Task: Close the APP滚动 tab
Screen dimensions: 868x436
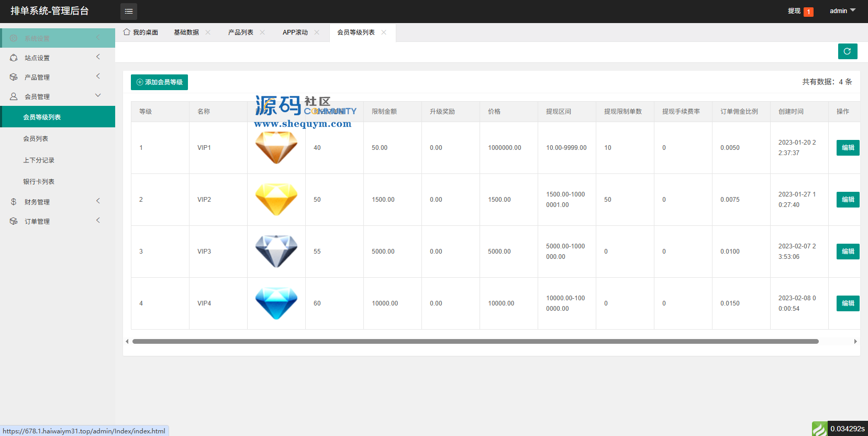Action: (317, 32)
